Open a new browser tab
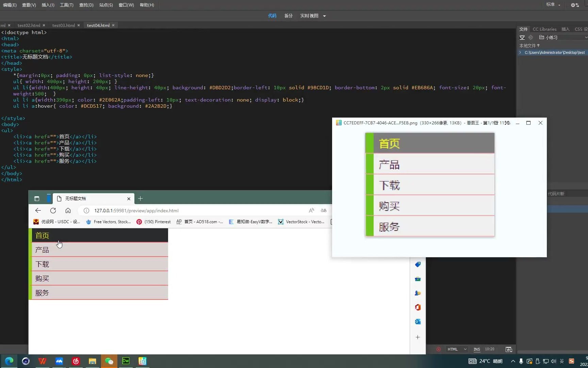 tap(140, 199)
